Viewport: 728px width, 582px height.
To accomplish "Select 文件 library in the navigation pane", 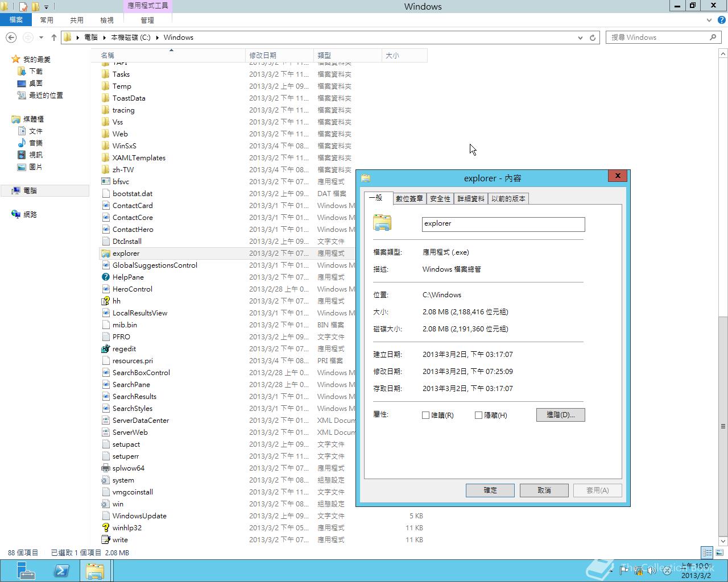I will point(36,131).
